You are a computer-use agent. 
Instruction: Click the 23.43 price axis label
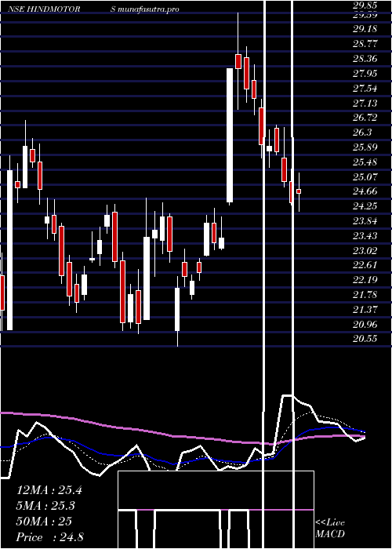(x=365, y=236)
